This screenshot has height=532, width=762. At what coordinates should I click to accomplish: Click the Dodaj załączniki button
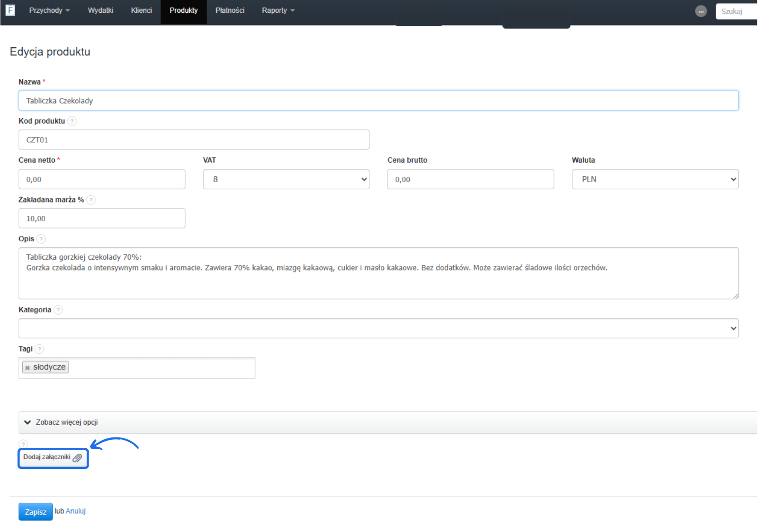pyautogui.click(x=53, y=458)
